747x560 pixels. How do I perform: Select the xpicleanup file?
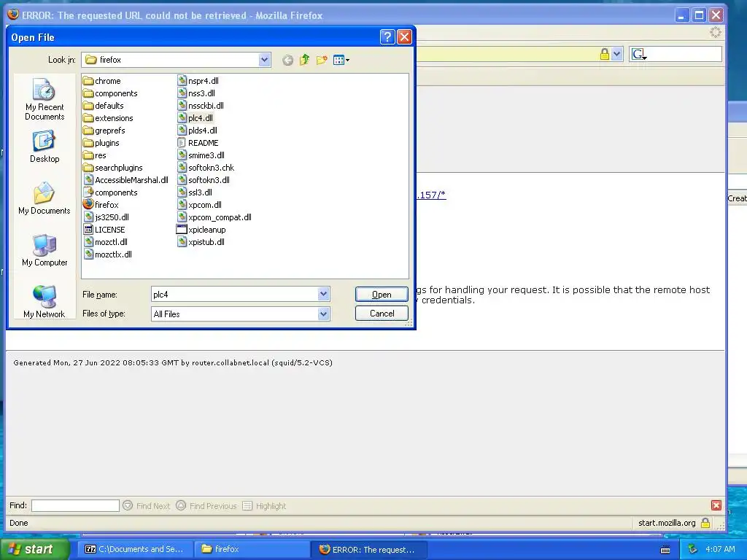(x=201, y=230)
